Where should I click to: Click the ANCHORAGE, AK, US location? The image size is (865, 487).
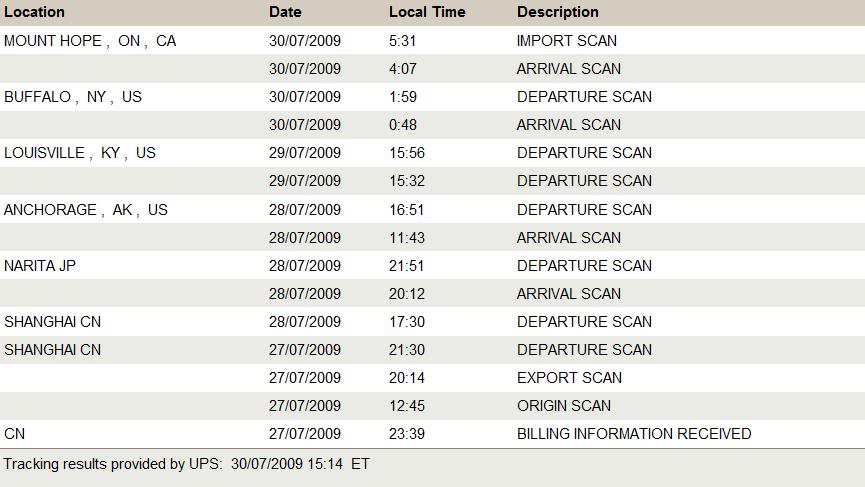point(86,210)
